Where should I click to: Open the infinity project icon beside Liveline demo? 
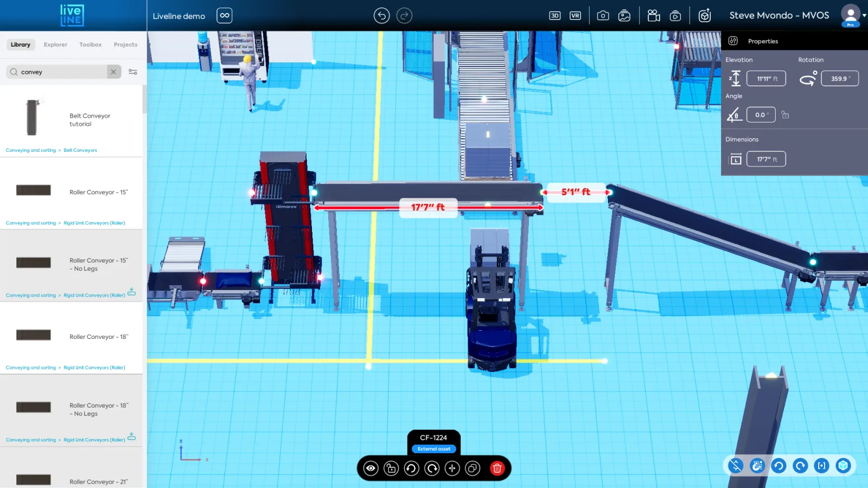point(225,16)
